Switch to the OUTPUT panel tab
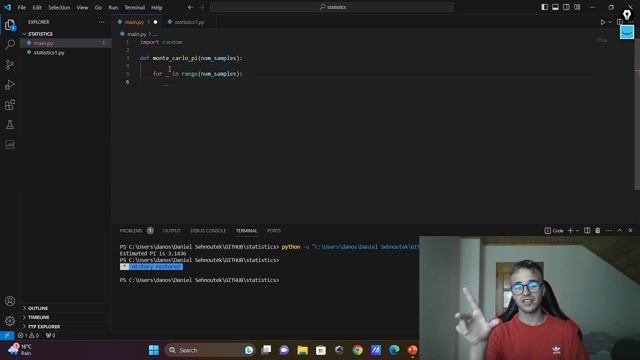Image resolution: width=640 pixels, height=360 pixels. coord(171,231)
